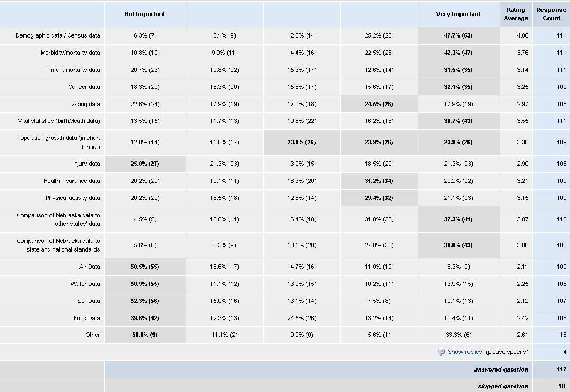The width and height of the screenshot is (570, 392).
Task: Click the speech bubble icon beside Show replies
Action: point(441,352)
